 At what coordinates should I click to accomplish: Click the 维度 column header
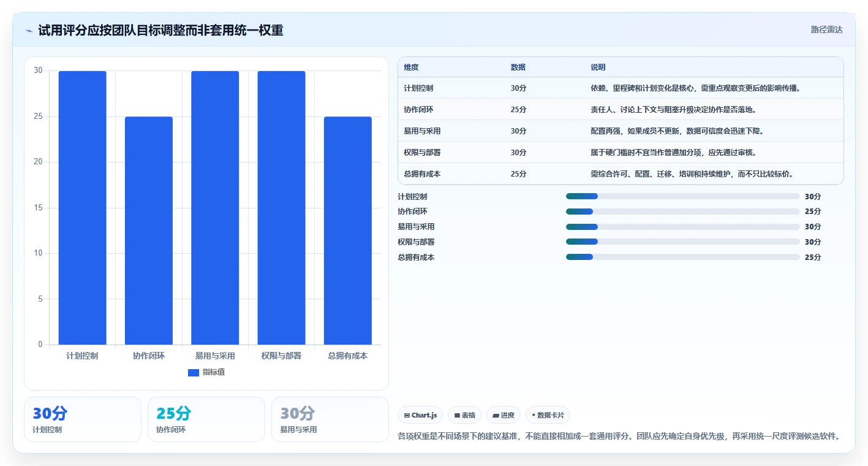tap(412, 67)
